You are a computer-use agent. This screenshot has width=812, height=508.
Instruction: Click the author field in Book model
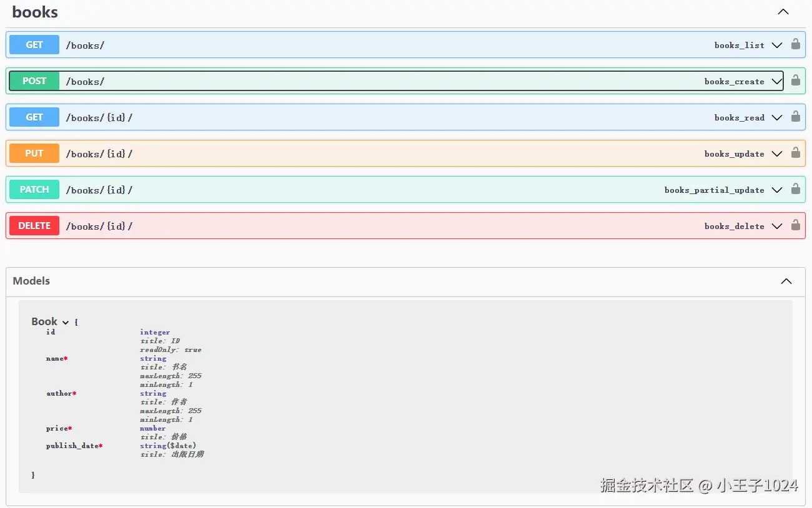(61, 393)
